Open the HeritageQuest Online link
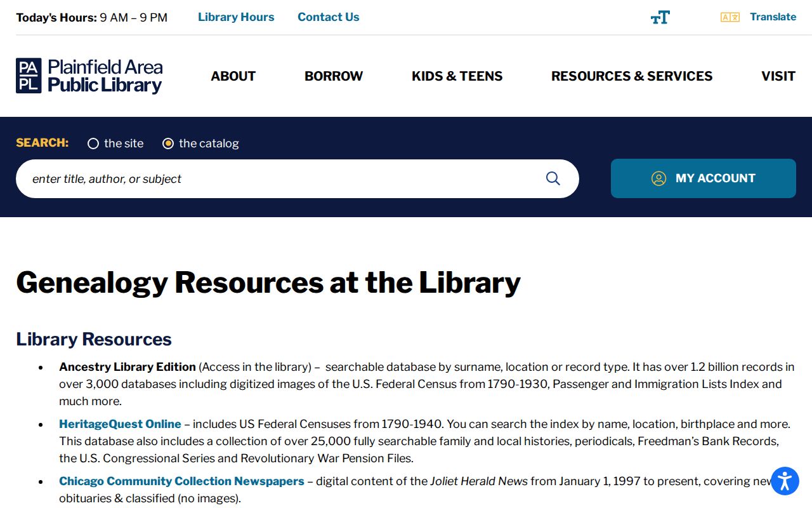The height and width of the screenshot is (508, 812). pyautogui.click(x=120, y=424)
